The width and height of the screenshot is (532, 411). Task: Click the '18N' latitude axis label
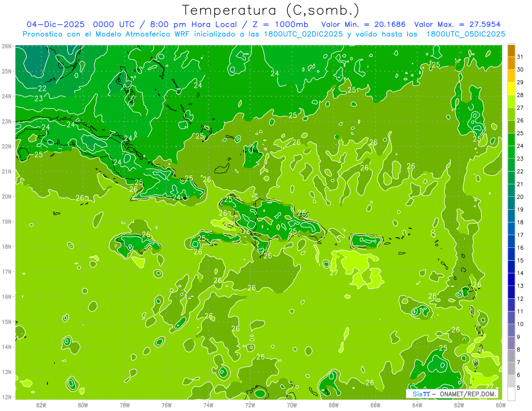pyautogui.click(x=6, y=247)
